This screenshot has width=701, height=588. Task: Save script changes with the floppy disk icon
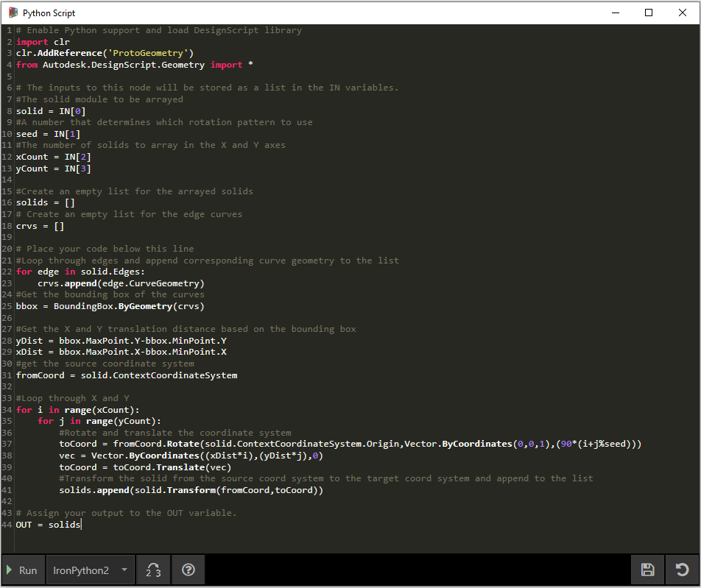click(x=647, y=570)
